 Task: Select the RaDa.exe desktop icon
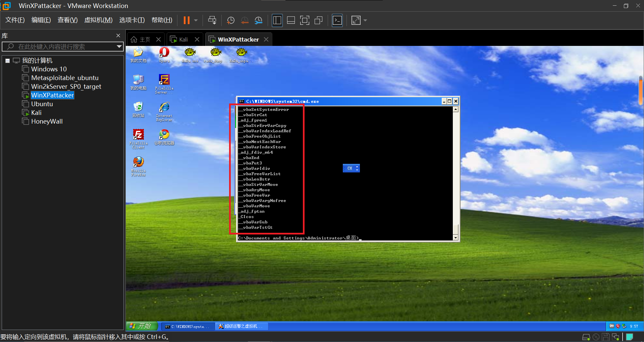click(190, 55)
